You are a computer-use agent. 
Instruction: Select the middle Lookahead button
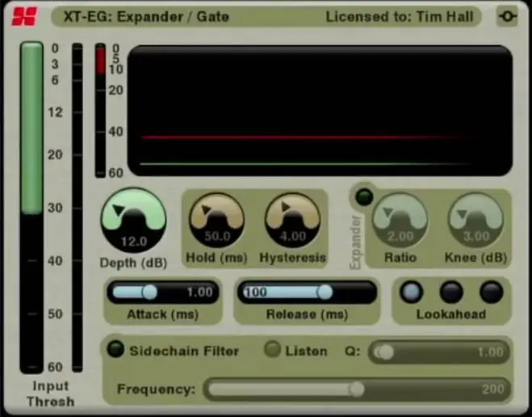click(451, 292)
